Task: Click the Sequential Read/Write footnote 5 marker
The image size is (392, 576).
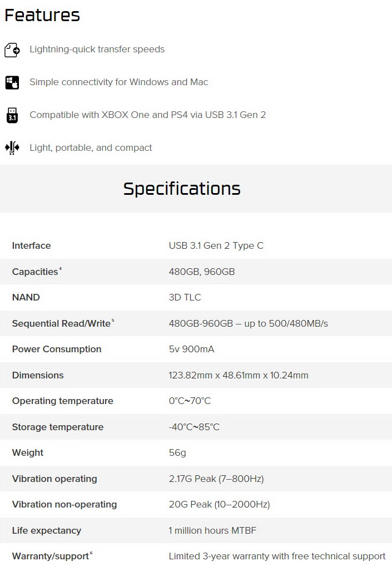Action: [113, 321]
